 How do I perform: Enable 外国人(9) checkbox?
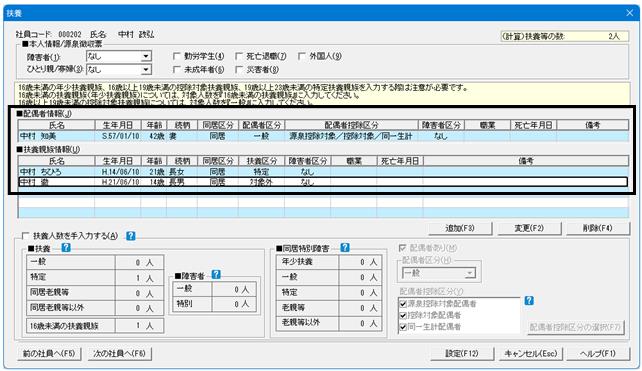point(302,56)
